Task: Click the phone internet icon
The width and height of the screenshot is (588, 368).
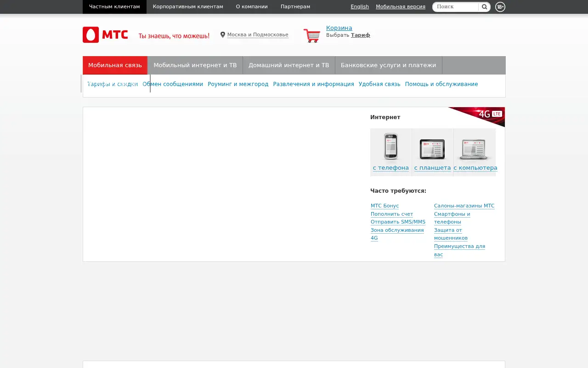Action: click(391, 146)
